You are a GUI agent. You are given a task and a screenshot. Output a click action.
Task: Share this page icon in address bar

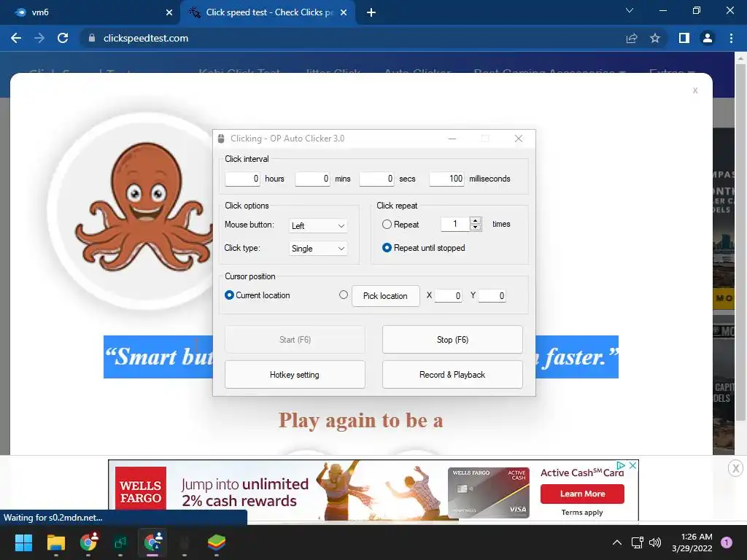click(x=632, y=38)
